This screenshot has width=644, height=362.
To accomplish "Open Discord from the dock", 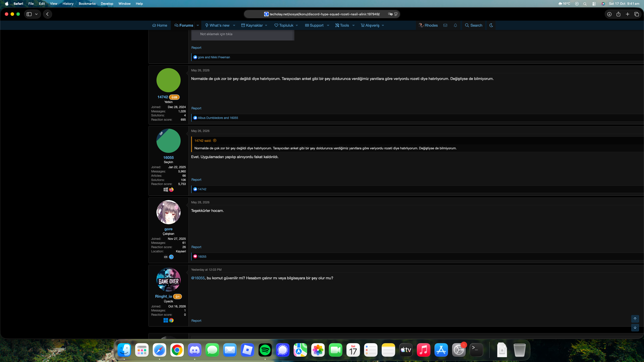I will [195, 350].
